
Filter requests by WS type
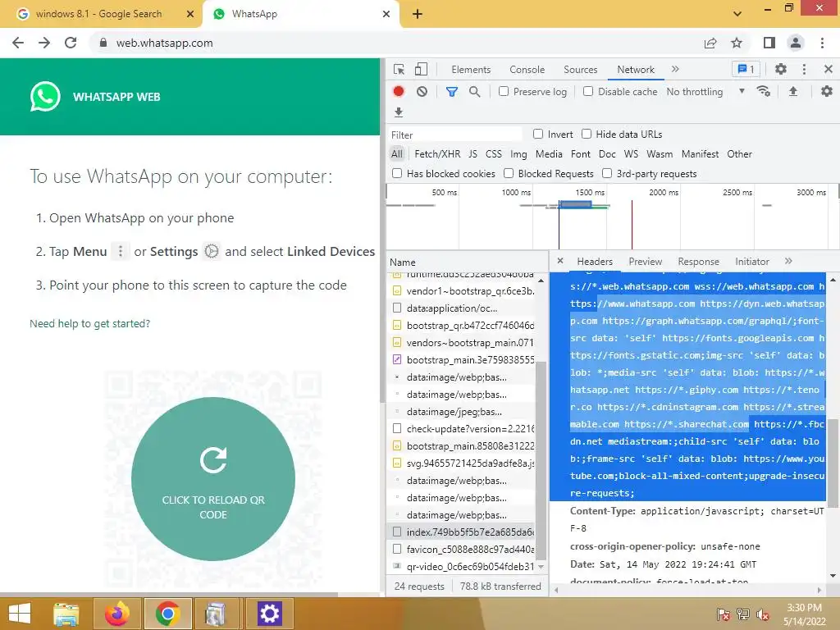[x=631, y=154]
